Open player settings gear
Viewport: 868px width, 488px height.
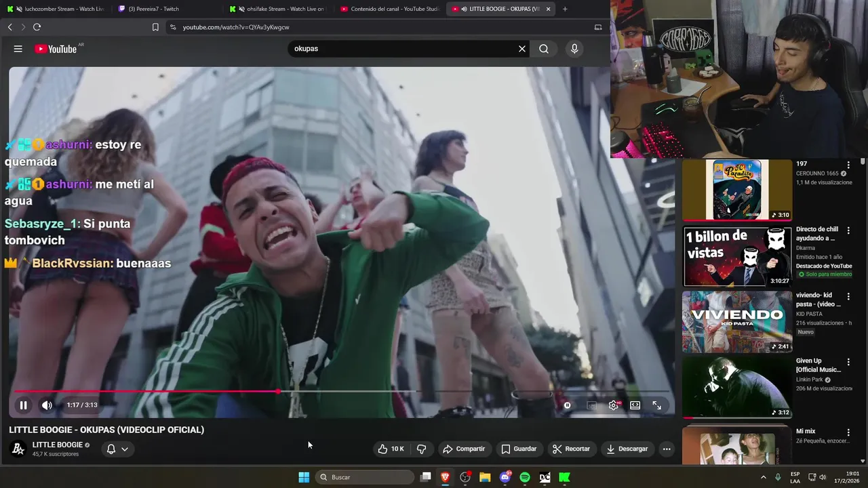pos(614,405)
